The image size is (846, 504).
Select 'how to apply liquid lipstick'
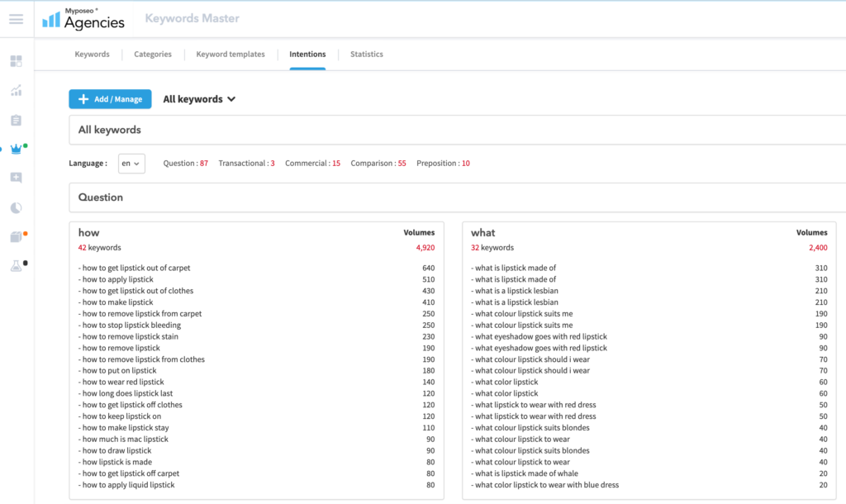coord(126,484)
